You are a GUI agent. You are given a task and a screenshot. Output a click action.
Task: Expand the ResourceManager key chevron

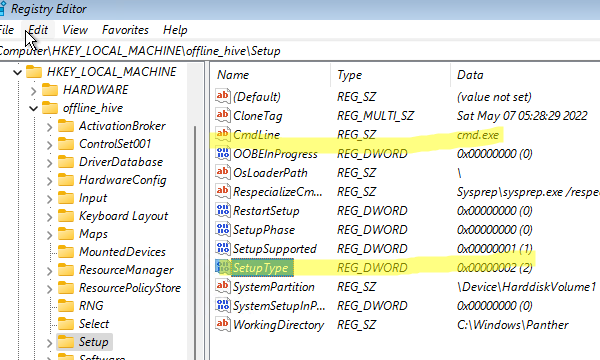49,270
